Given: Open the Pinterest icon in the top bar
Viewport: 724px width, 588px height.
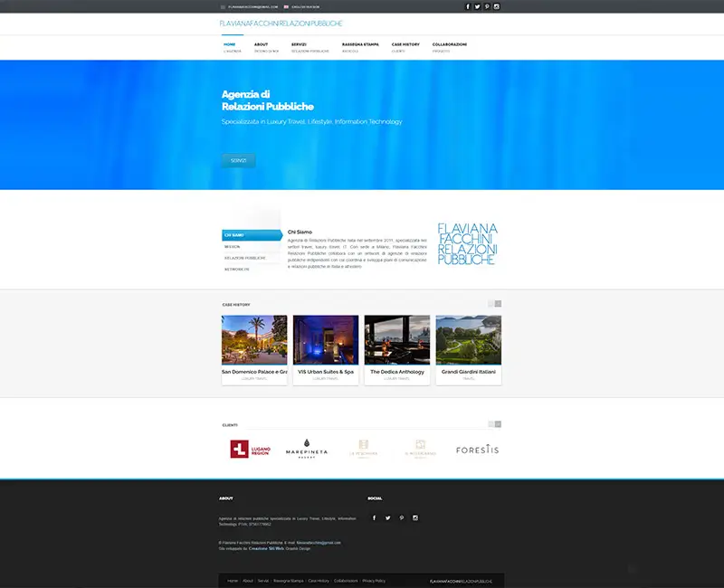Looking at the screenshot, I should (x=487, y=6).
